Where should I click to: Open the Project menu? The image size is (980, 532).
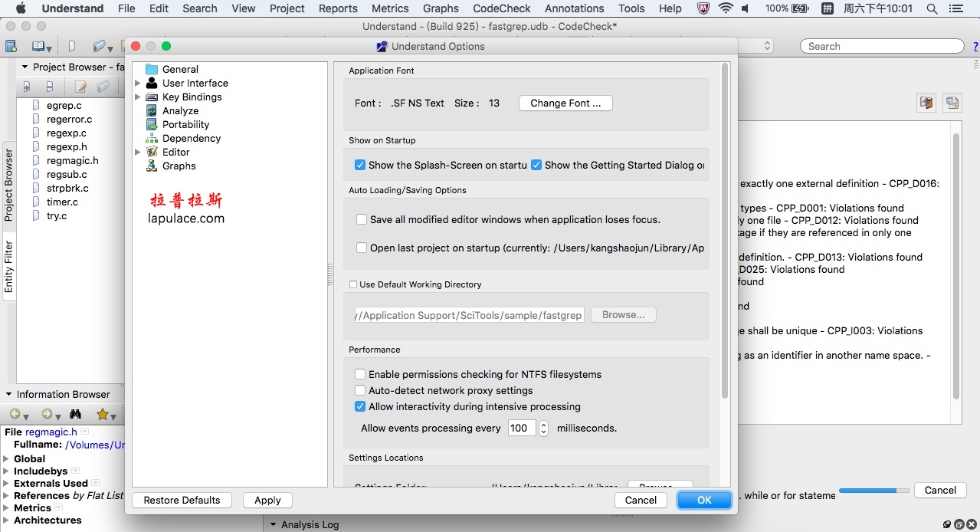(x=287, y=8)
